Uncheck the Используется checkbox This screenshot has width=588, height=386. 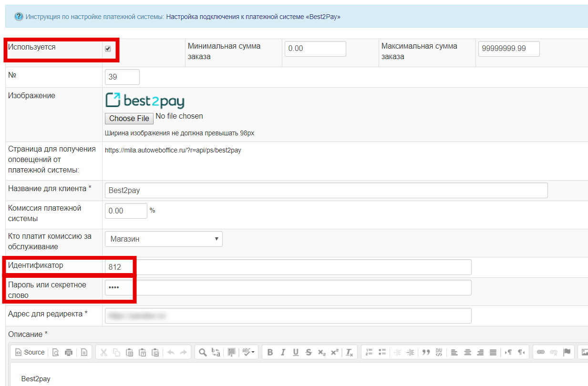coord(108,49)
